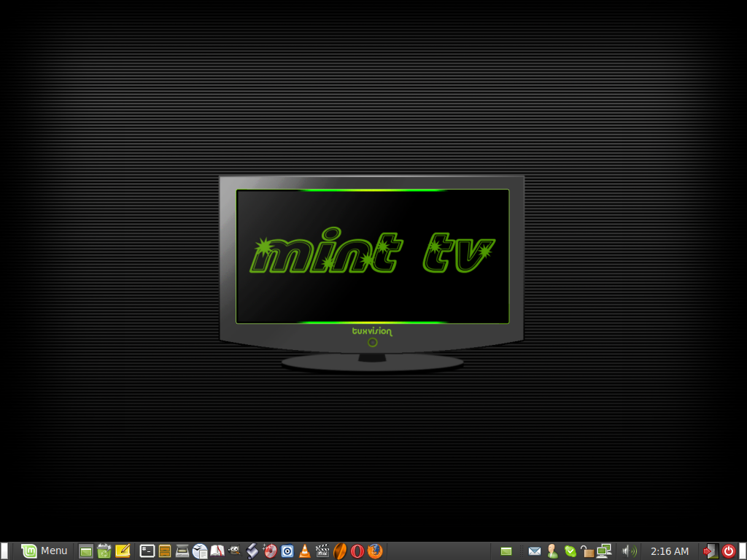747x560 pixels.
Task: Launch the Firefox browser icon
Action: (375, 551)
